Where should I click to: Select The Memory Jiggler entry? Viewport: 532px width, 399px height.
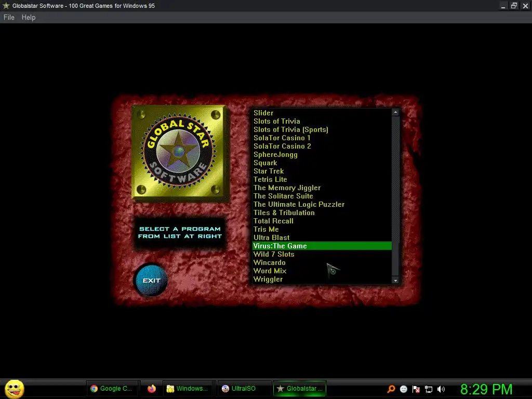322,188
